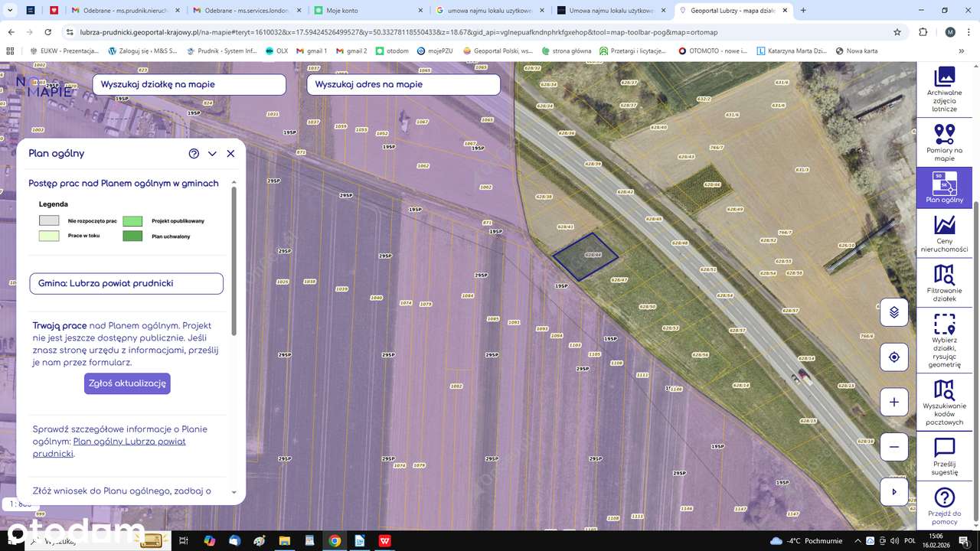Open Ceny nieruchomości tool
The height and width of the screenshot is (551, 980).
coord(944,233)
